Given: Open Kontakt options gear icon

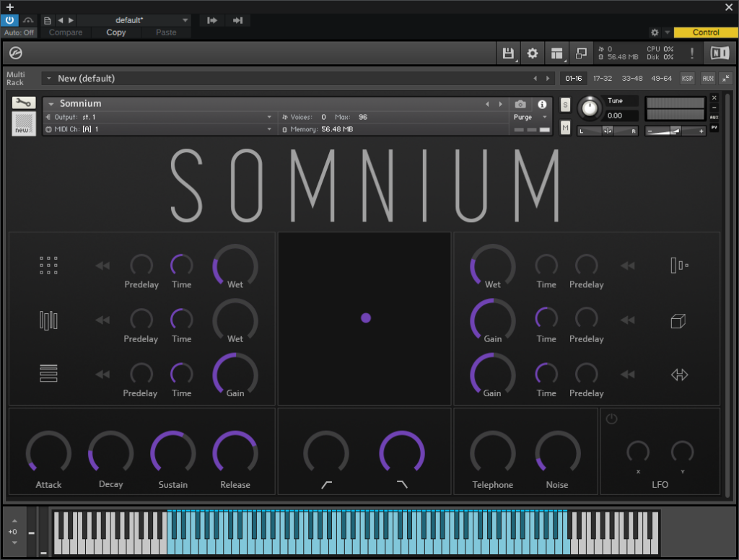Looking at the screenshot, I should pos(533,53).
